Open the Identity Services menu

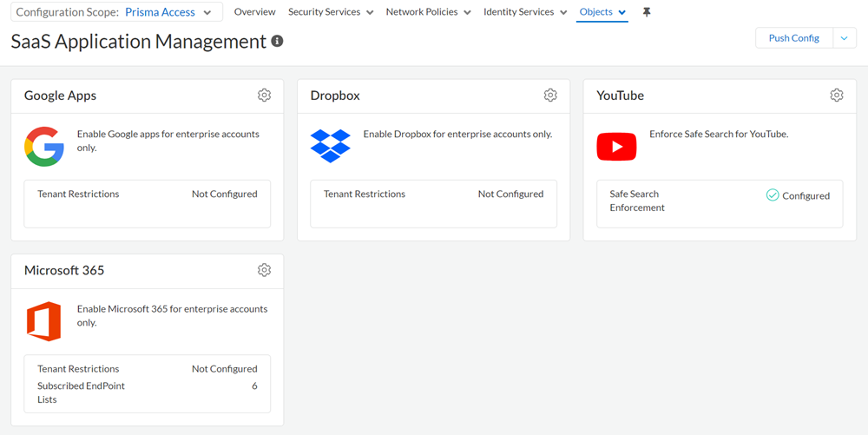[525, 12]
